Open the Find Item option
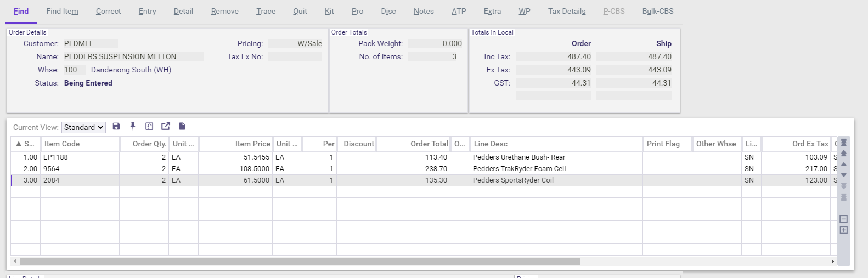The width and height of the screenshot is (868, 278). coord(62,11)
